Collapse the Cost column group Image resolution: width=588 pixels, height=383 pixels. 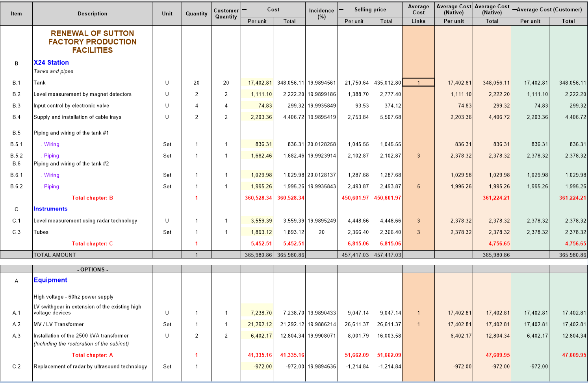(x=245, y=9)
